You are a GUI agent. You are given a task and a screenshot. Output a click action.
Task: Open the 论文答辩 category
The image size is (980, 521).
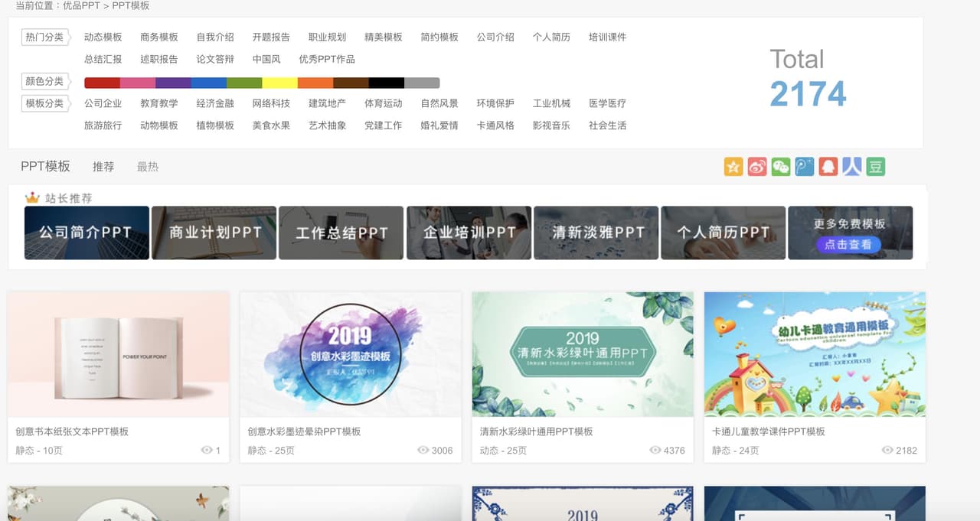click(x=215, y=59)
